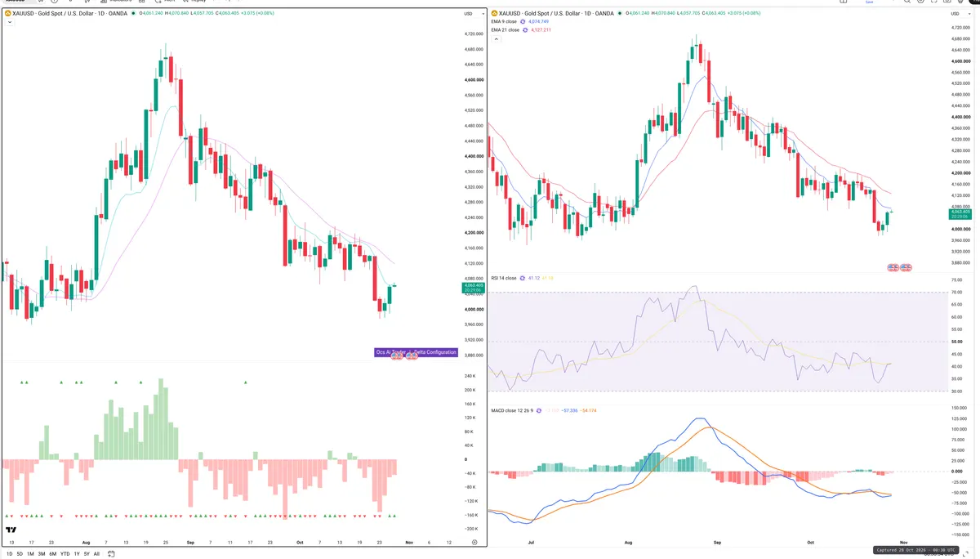The image size is (980, 559).
Task: Click the Aug label on left chart time axis
Action: pyautogui.click(x=87, y=542)
